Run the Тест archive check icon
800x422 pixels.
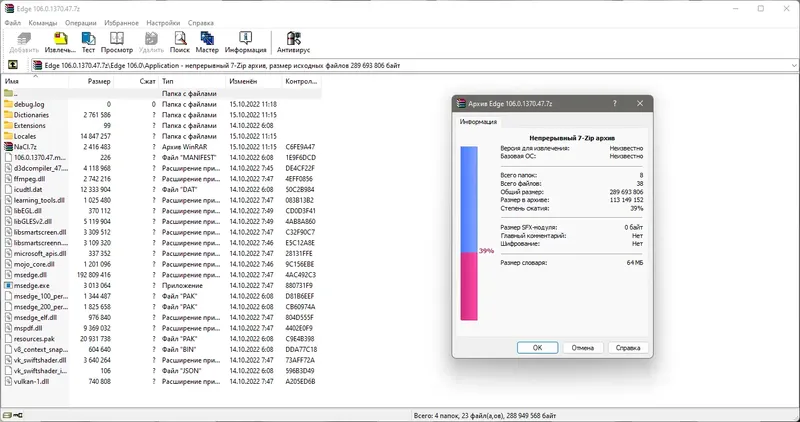click(x=88, y=39)
